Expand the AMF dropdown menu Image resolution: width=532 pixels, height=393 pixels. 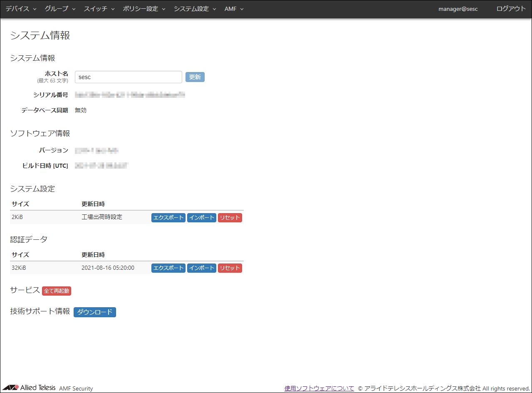[x=234, y=9]
